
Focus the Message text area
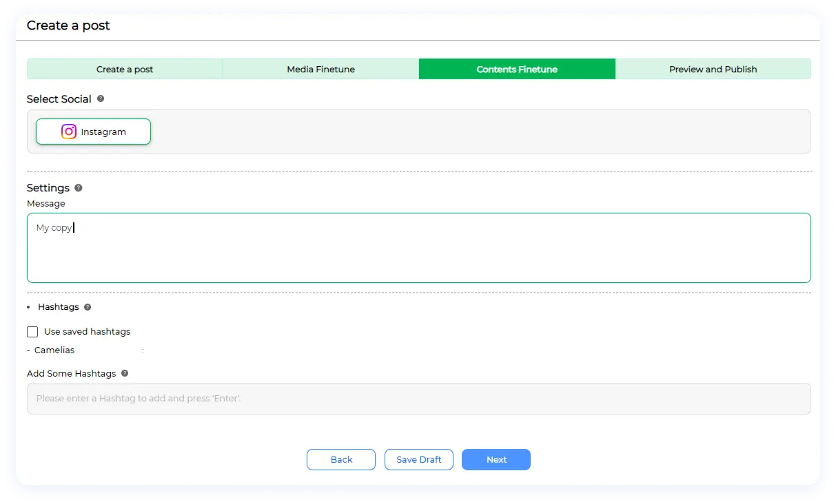click(x=418, y=255)
